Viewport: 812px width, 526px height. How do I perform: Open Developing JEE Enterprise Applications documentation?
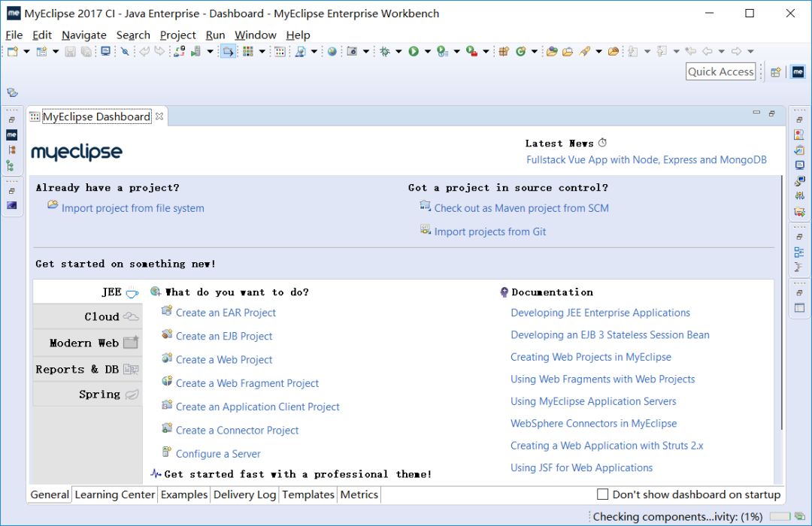(x=600, y=313)
